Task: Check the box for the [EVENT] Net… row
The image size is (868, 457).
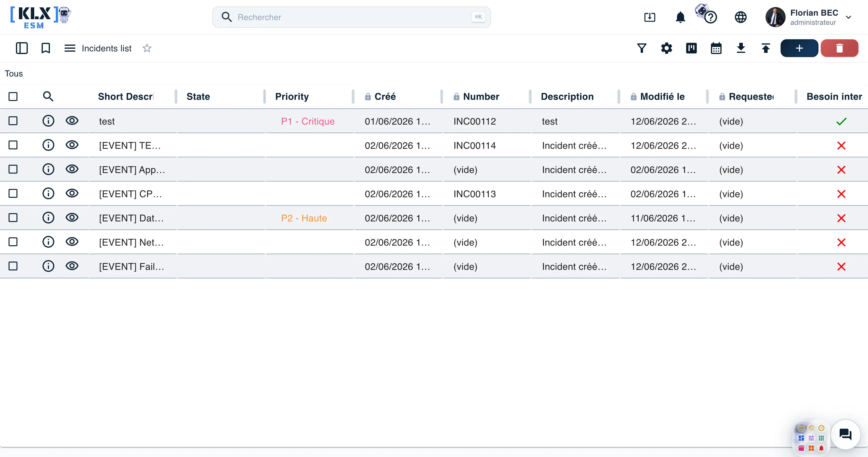Action: tap(13, 242)
